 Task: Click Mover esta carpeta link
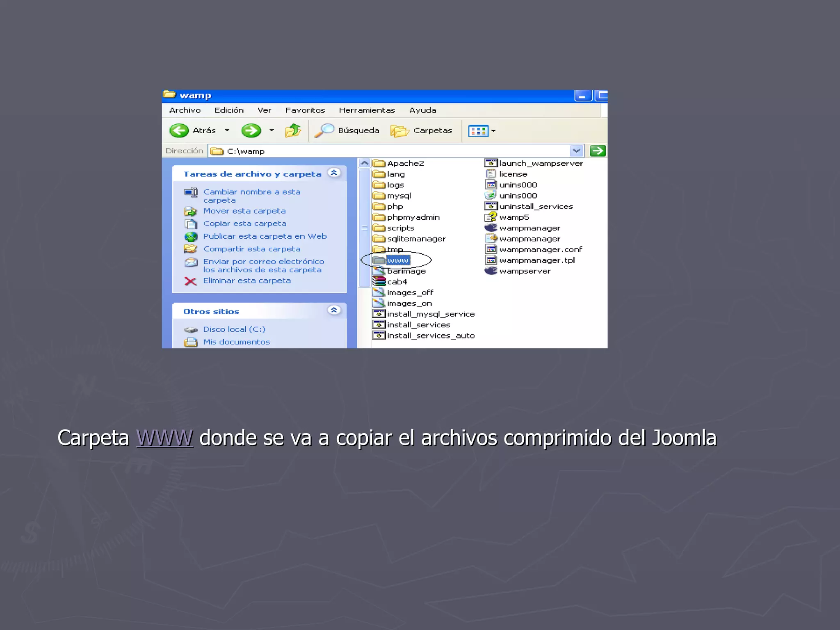(244, 211)
